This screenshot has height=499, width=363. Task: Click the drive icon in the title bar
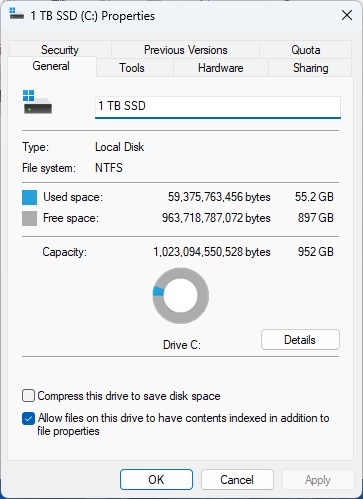tap(16, 14)
